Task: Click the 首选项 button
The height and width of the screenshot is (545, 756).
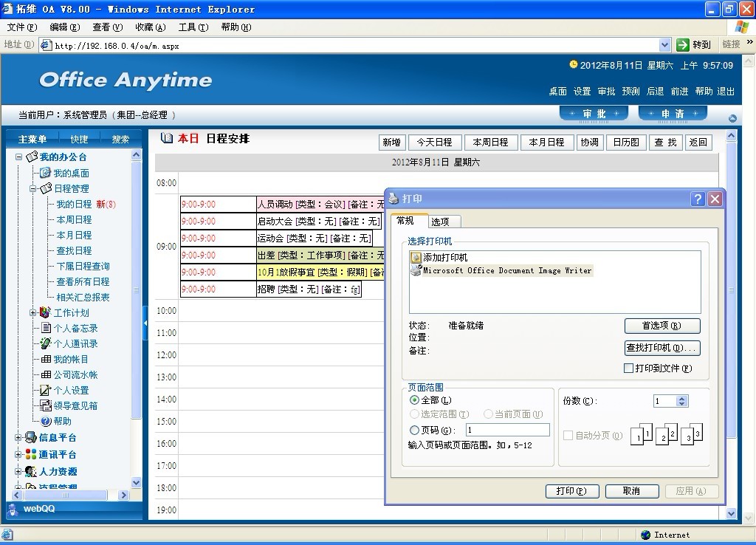Action: [661, 326]
